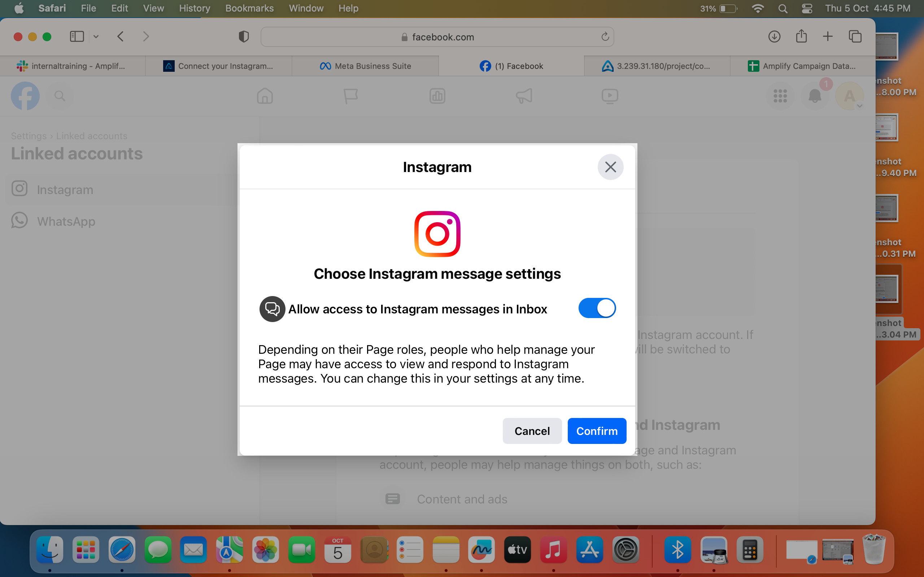Toggle Instagram messages Inbox access switch
This screenshot has width=924, height=577.
click(x=597, y=308)
